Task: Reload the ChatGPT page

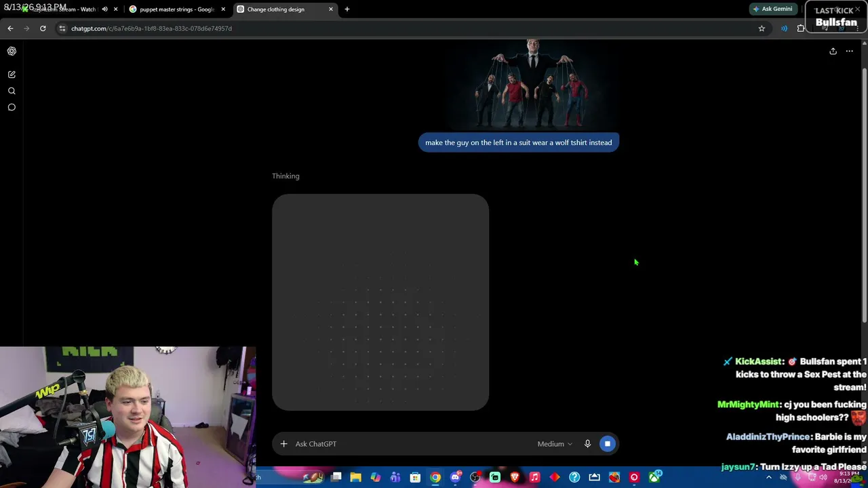Action: (43, 28)
